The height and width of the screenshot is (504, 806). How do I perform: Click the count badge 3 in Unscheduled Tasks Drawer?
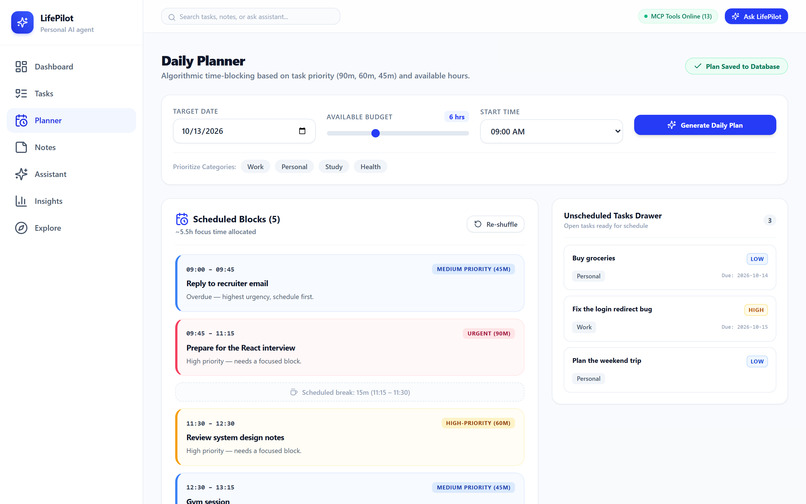pyautogui.click(x=770, y=221)
